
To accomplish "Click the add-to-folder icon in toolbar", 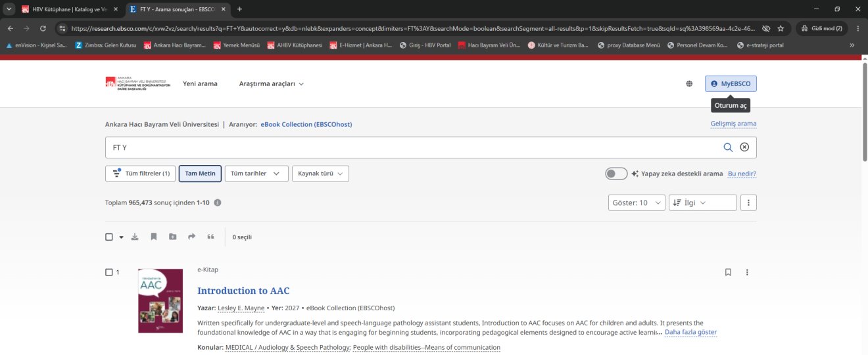I will (172, 237).
